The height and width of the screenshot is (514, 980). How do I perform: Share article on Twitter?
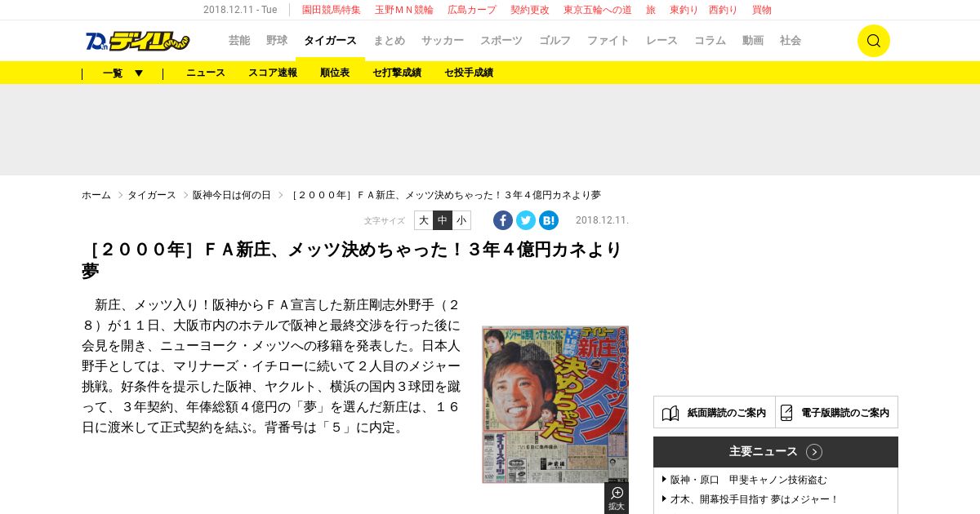526,220
